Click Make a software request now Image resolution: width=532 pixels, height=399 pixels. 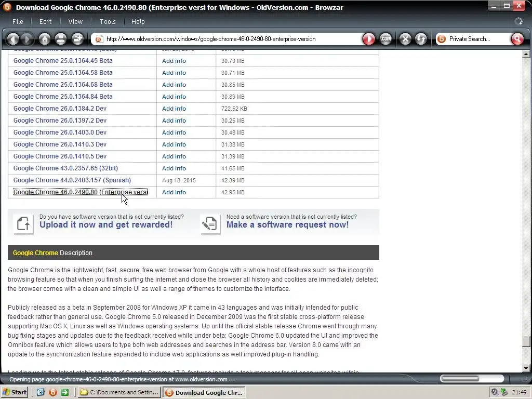(x=287, y=224)
